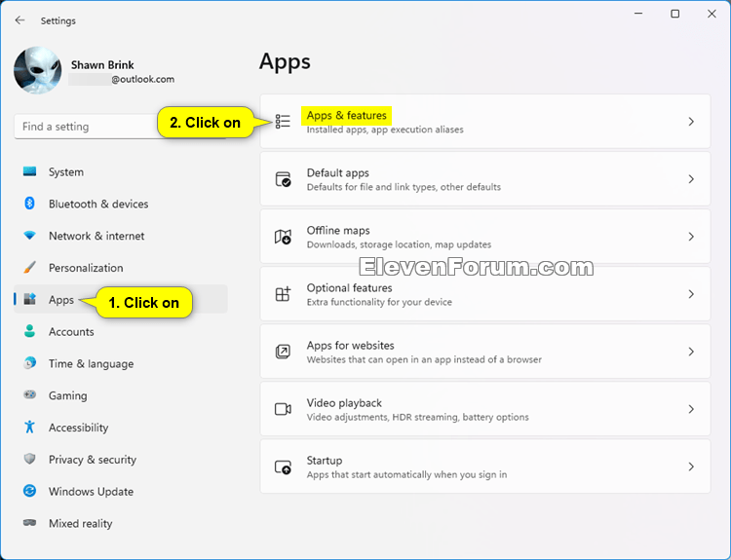Close the Settings window
The image size is (731, 560).
712,14
